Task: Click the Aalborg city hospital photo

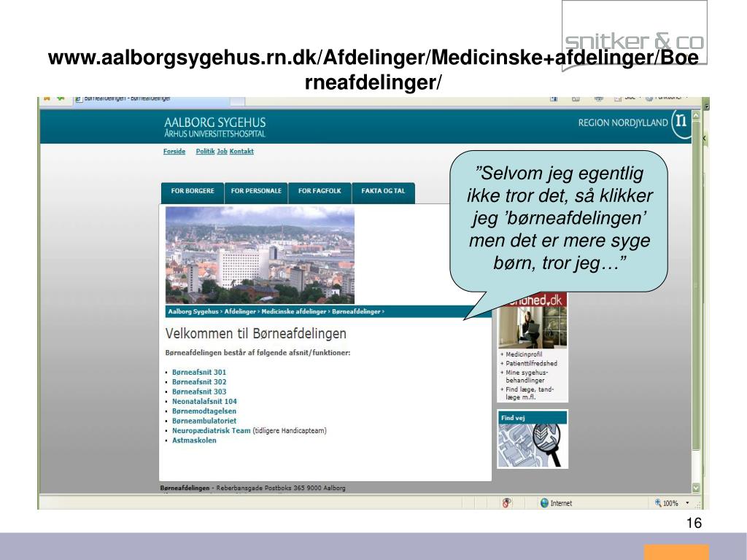Action: 260,254
